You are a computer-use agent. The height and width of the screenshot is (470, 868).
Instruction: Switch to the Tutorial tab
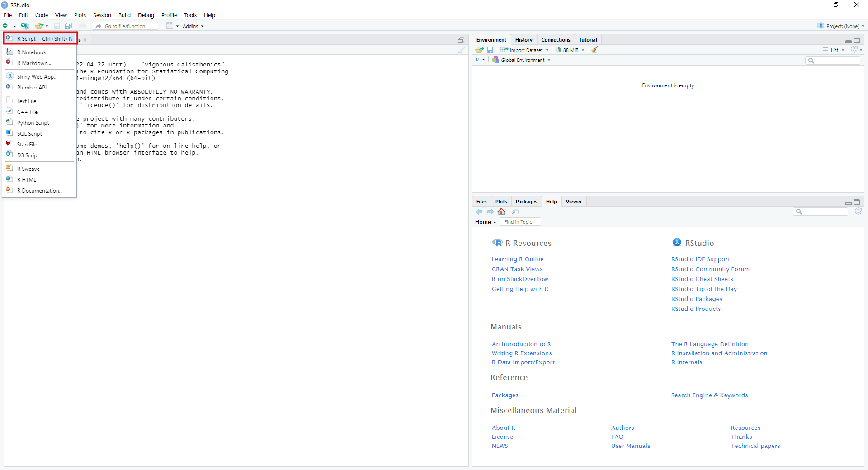[x=588, y=40]
